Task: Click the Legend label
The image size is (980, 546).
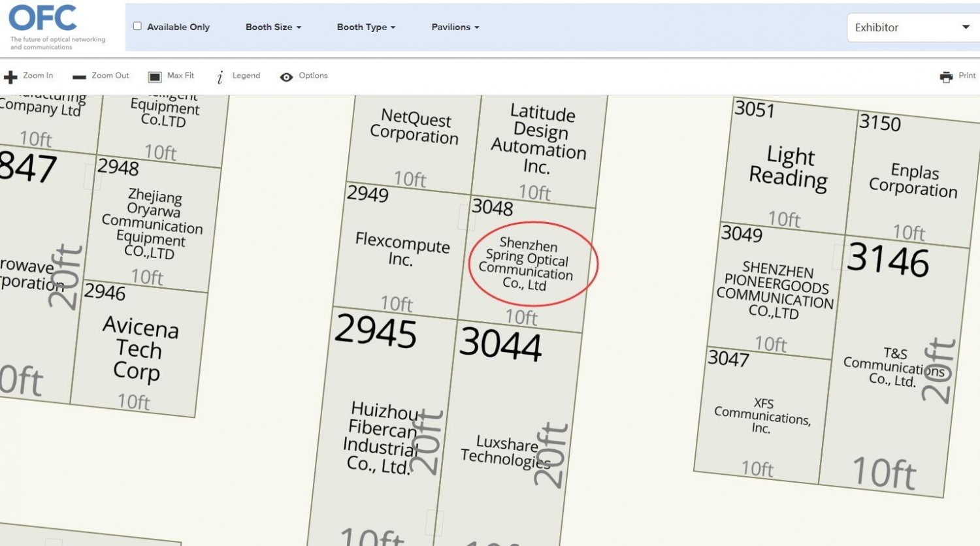Action: pos(246,76)
